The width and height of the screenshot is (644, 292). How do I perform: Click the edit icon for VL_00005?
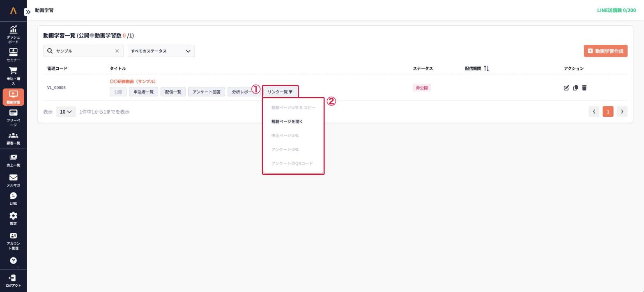point(566,88)
